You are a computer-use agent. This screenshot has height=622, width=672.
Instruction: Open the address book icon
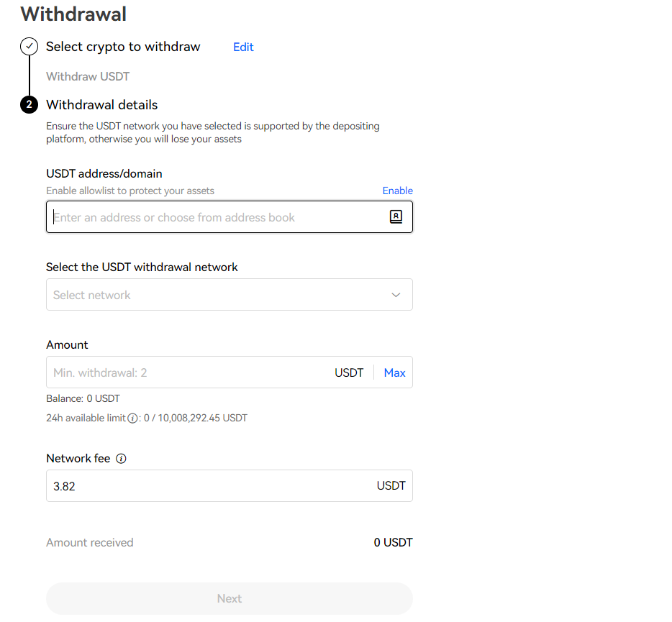(x=396, y=216)
